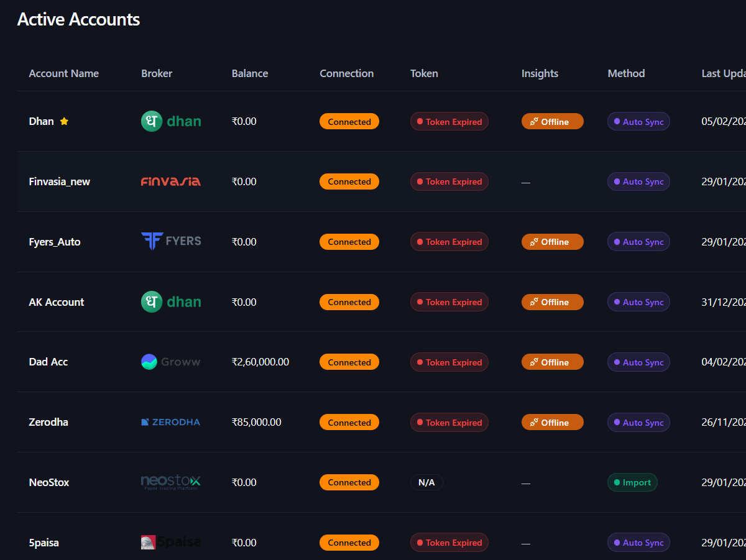The height and width of the screenshot is (560, 746).
Task: Toggle the favorite star next to Dhan
Action: tap(65, 121)
